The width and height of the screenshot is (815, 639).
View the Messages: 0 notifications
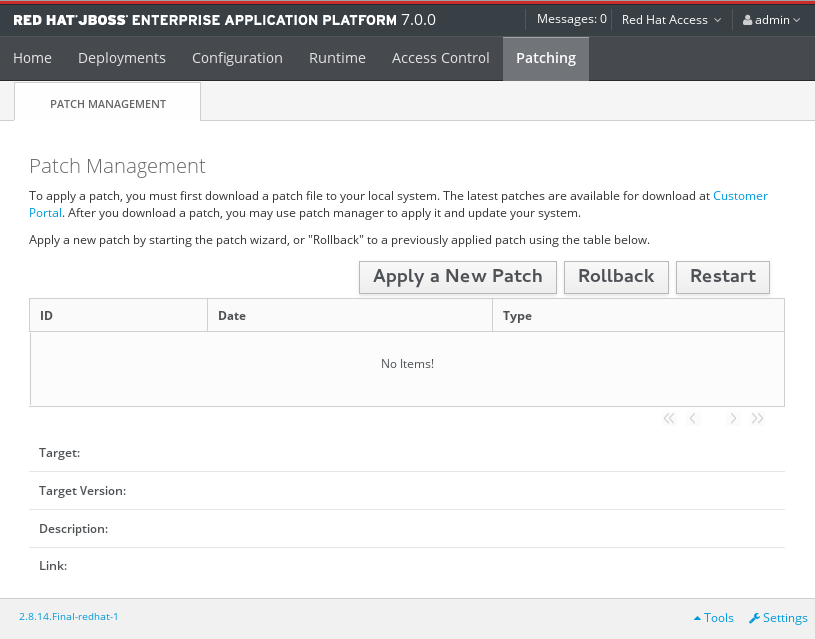571,19
